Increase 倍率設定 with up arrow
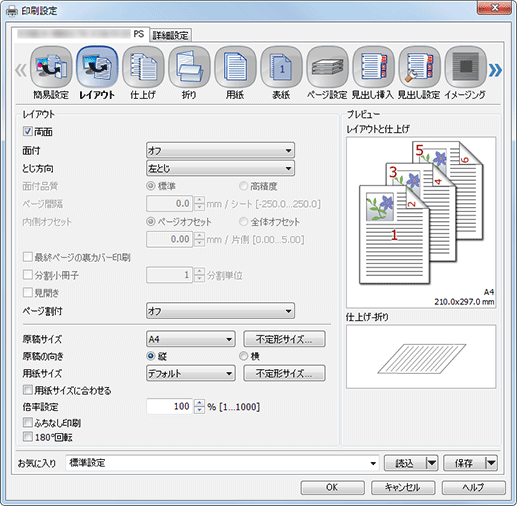This screenshot has width=517, height=506. [x=199, y=403]
